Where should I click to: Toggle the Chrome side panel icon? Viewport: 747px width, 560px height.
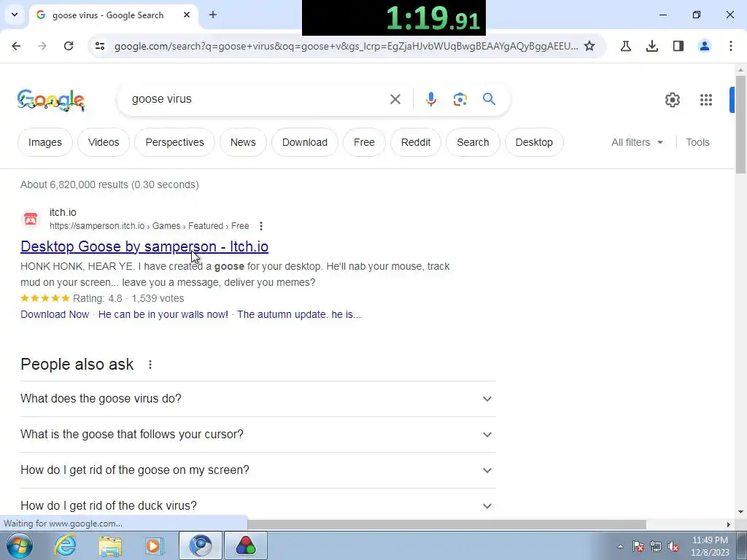coord(678,46)
